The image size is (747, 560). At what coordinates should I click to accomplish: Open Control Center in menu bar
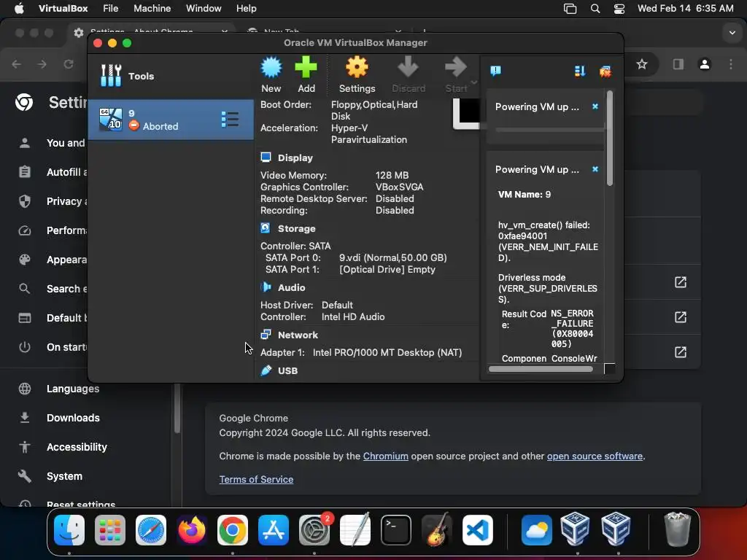(619, 9)
